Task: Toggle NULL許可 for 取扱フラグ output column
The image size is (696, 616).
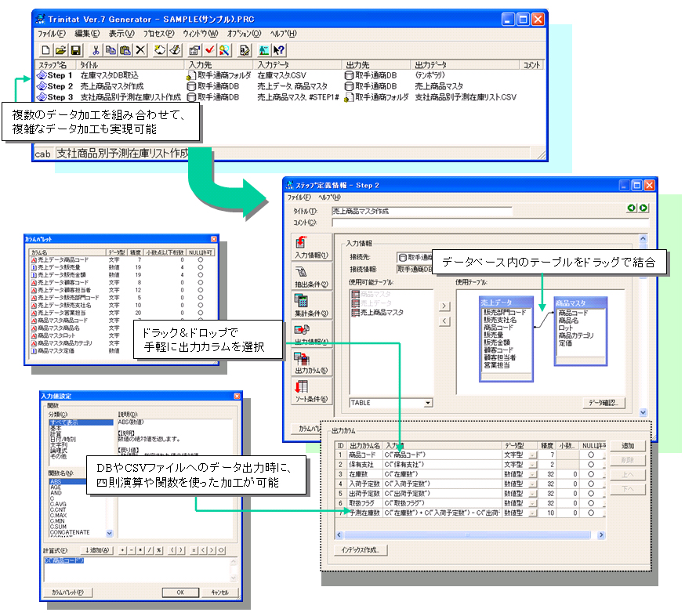Action: coord(591,503)
